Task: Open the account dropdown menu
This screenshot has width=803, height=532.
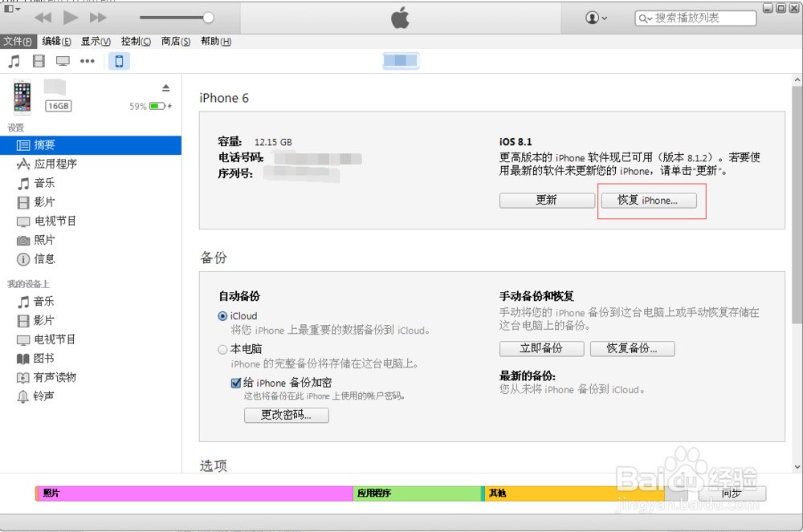Action: 596,18
